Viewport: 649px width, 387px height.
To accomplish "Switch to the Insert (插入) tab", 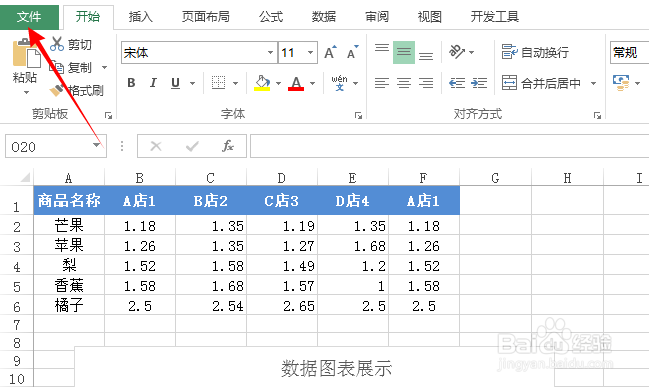I will (x=141, y=17).
